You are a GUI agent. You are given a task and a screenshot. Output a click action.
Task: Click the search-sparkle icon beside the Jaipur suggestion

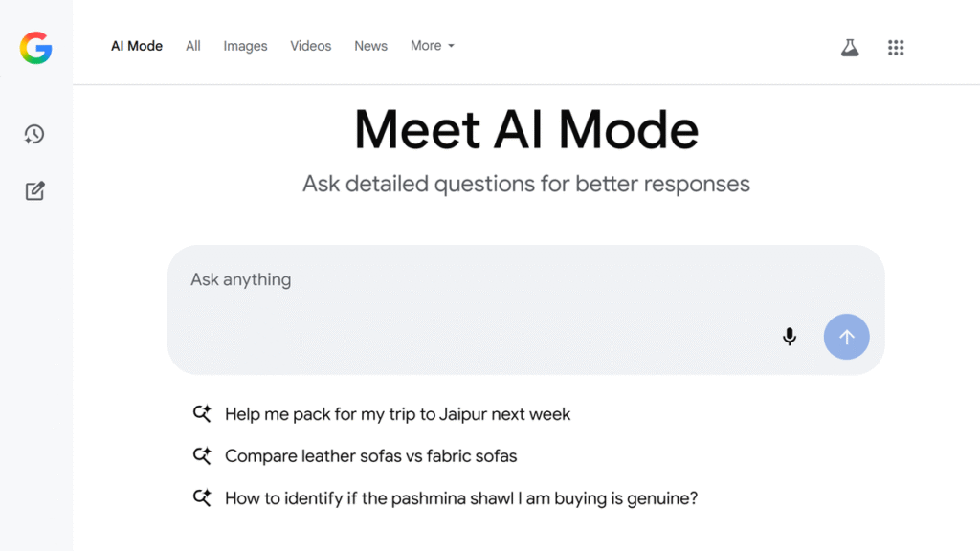pos(202,414)
